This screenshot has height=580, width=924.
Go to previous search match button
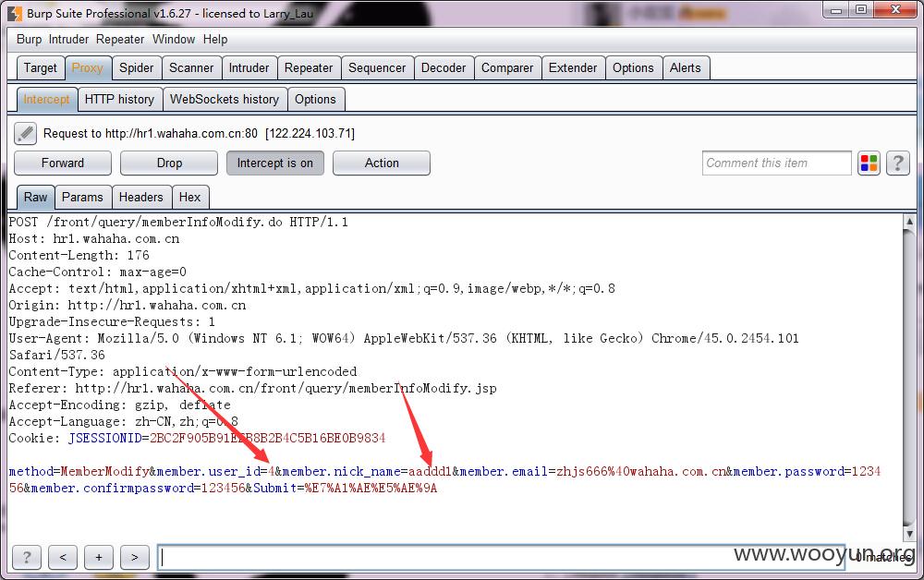click(x=63, y=556)
